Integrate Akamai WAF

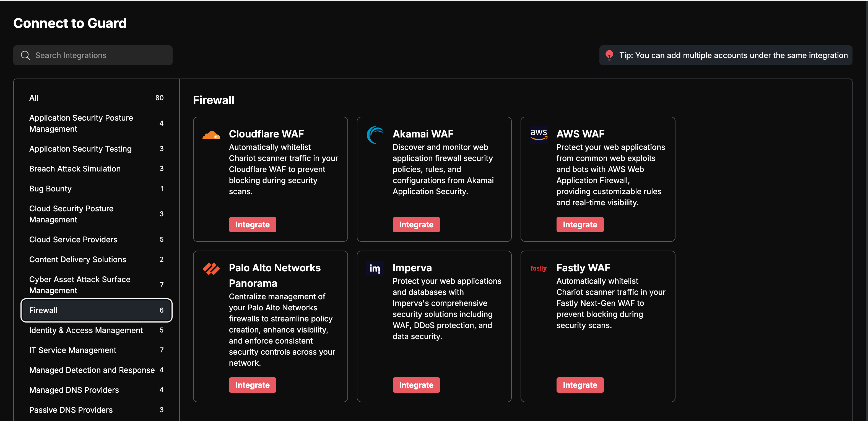pos(416,225)
